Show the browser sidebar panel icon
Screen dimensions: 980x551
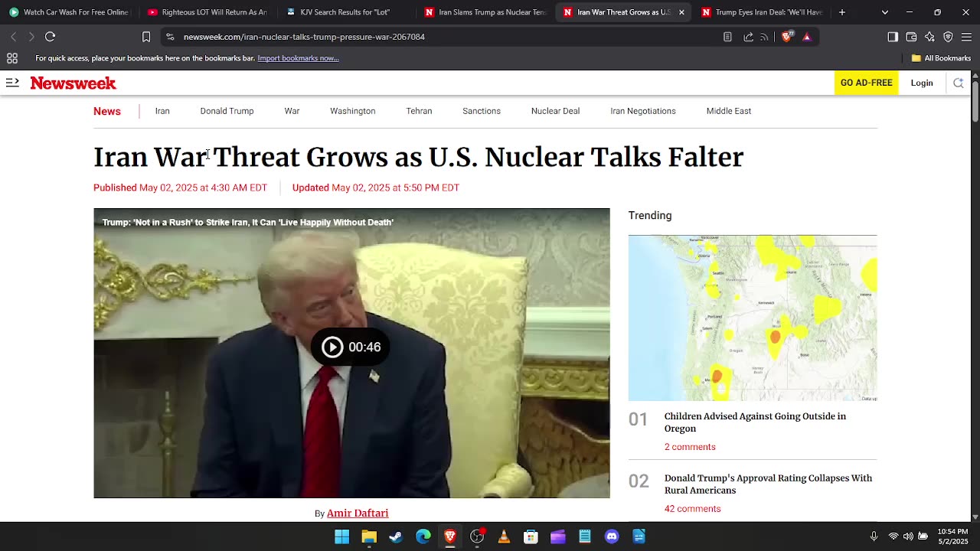(x=893, y=37)
